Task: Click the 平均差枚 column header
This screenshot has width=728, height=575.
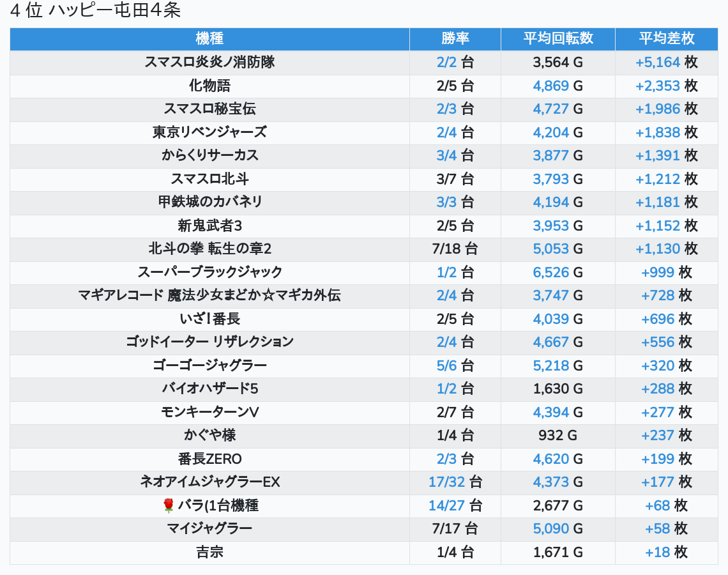Action: pos(666,38)
